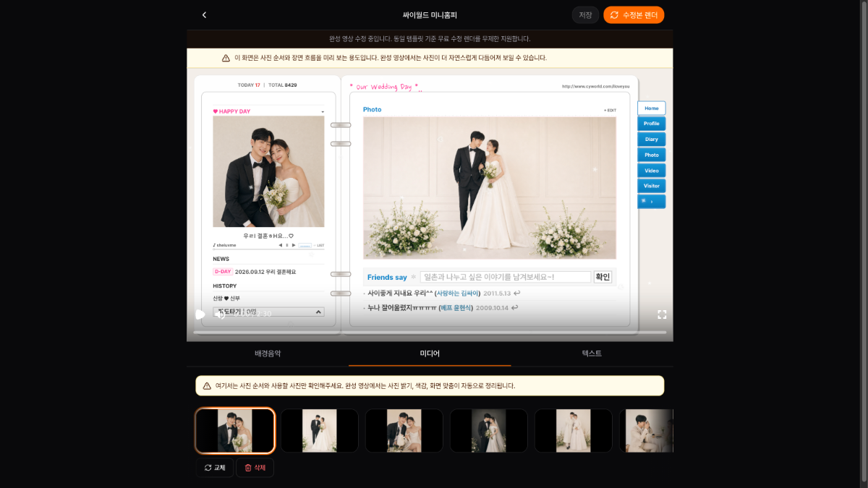Image resolution: width=868 pixels, height=488 pixels.
Task: Click the pink heart icon beside HAPPY DAY
Action: 216,111
